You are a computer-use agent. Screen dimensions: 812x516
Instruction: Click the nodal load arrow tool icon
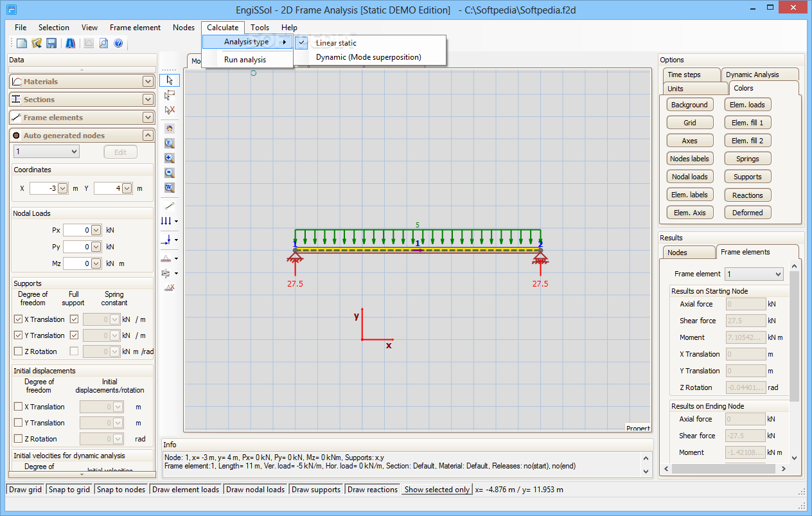[x=166, y=239]
